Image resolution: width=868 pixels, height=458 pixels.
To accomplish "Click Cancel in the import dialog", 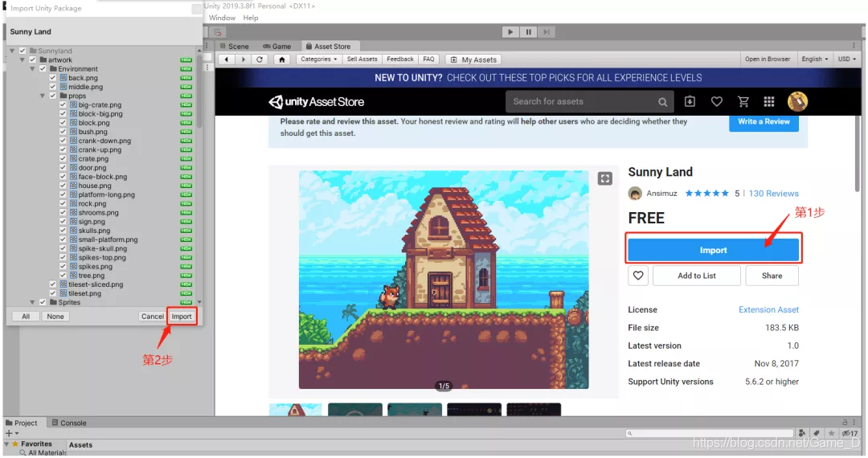I will click(152, 317).
